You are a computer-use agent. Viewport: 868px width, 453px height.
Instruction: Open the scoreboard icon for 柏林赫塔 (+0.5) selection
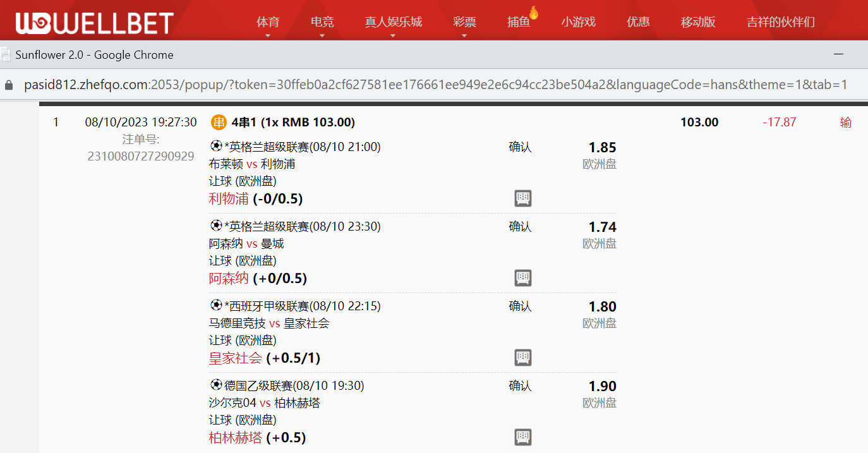(523, 437)
